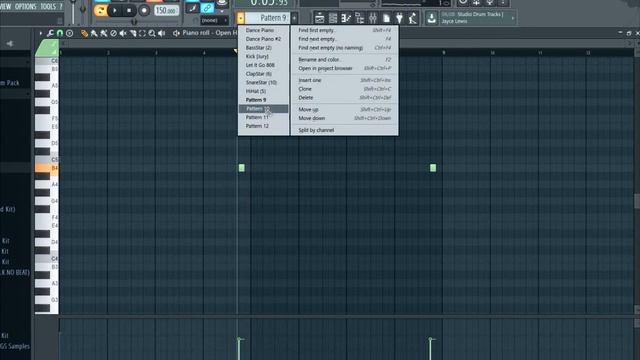Choose the Select marquee tool

coord(142,33)
